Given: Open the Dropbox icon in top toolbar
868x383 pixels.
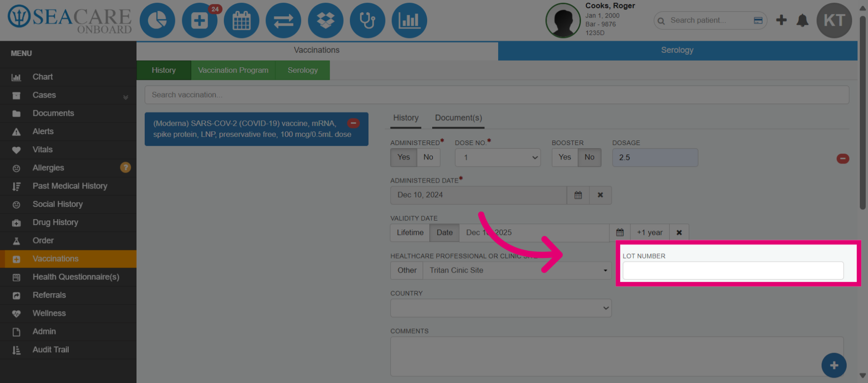Looking at the screenshot, I should click(x=325, y=20).
